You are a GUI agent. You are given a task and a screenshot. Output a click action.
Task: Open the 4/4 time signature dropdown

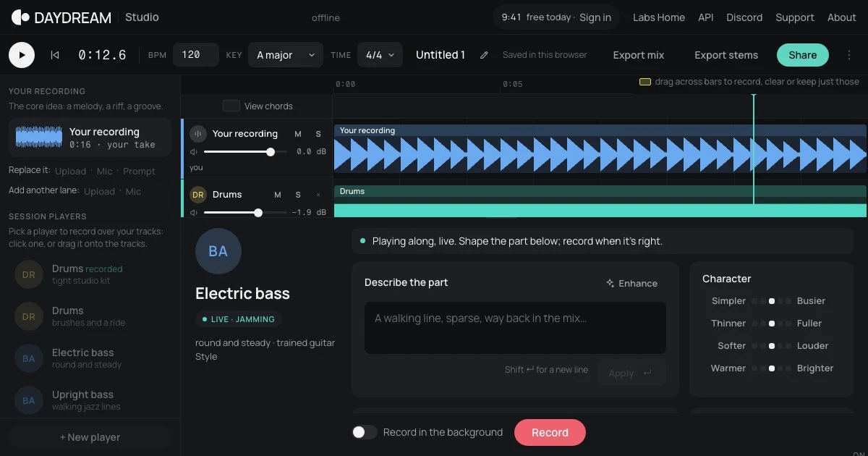tap(380, 55)
